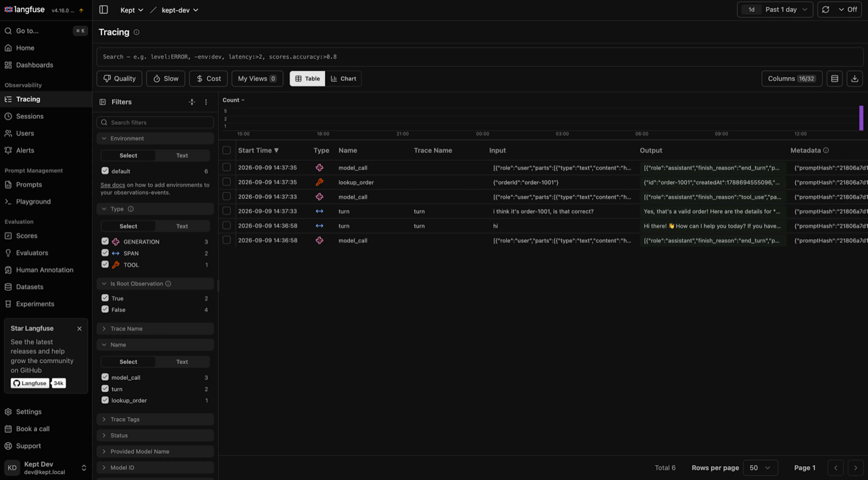The image size is (868, 480).
Task: Toggle the sidebar collapse icon
Action: pos(104,10)
